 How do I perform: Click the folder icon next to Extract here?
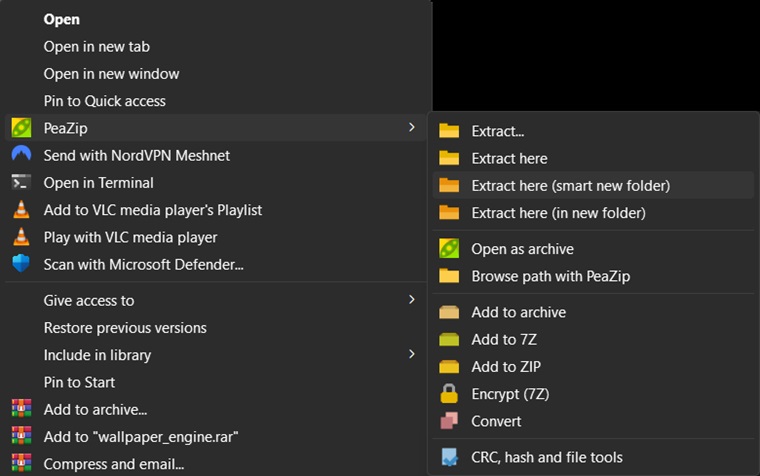click(449, 158)
